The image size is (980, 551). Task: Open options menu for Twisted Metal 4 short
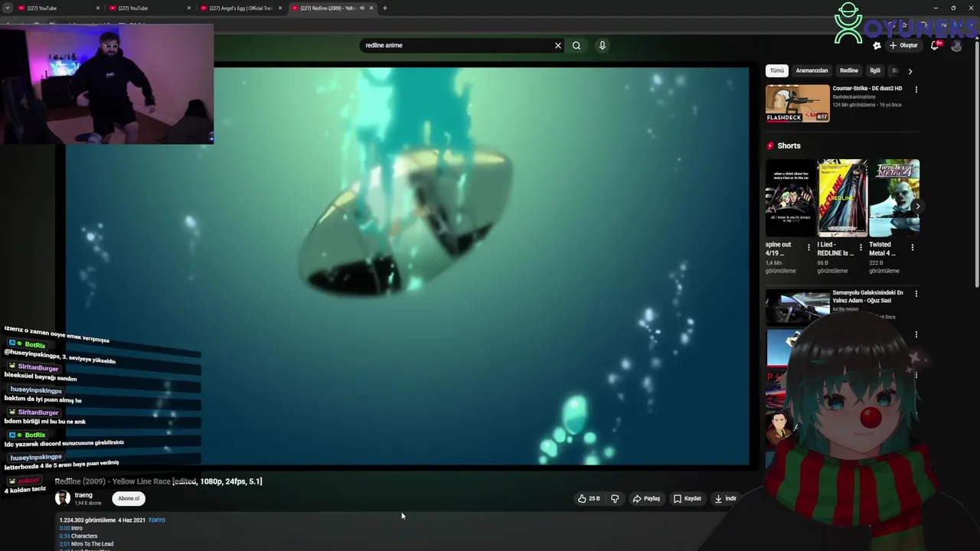click(x=913, y=247)
